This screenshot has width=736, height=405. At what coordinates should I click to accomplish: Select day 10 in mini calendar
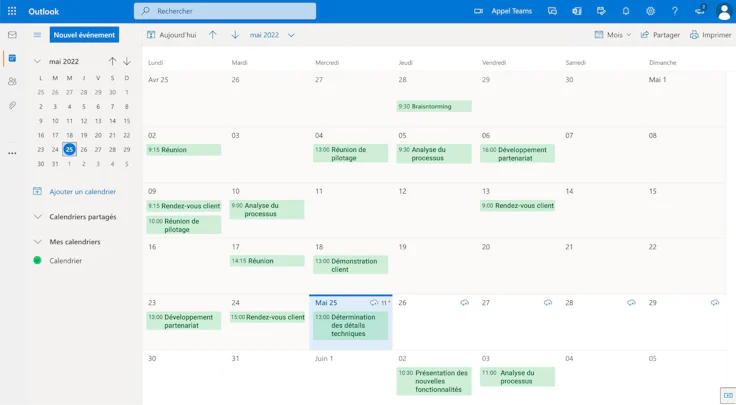[55, 121]
